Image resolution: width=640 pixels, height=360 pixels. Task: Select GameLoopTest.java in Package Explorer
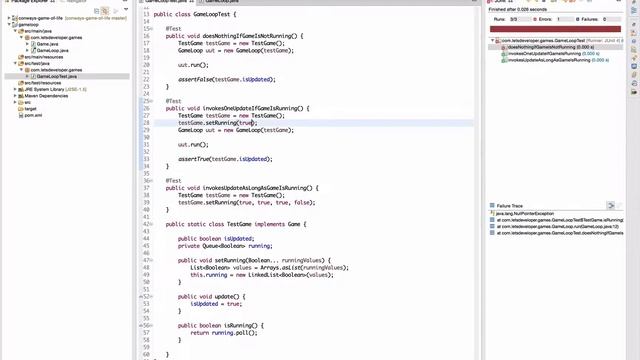(x=56, y=76)
